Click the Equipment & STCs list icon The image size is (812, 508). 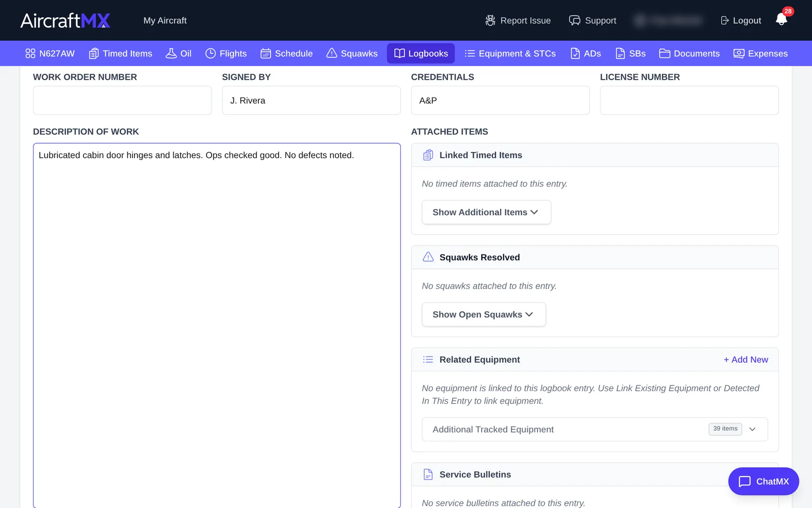tap(470, 53)
